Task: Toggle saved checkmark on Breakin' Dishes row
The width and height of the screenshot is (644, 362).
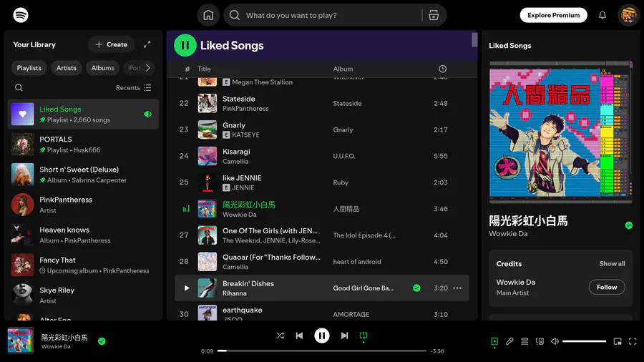Action: click(x=416, y=288)
